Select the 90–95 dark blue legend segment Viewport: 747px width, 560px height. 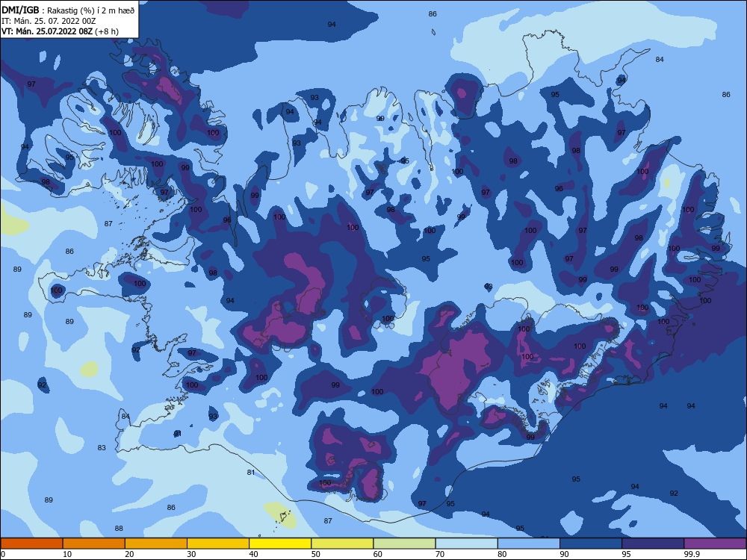coord(591,544)
